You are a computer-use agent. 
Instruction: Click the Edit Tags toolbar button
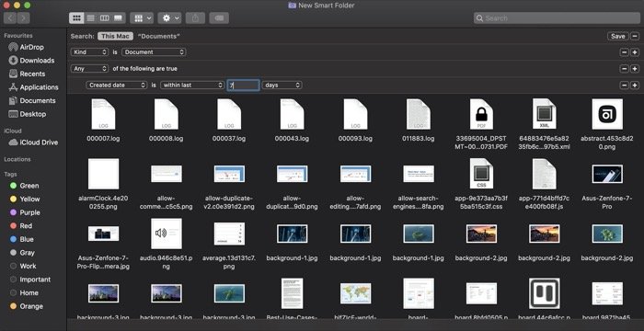click(219, 18)
